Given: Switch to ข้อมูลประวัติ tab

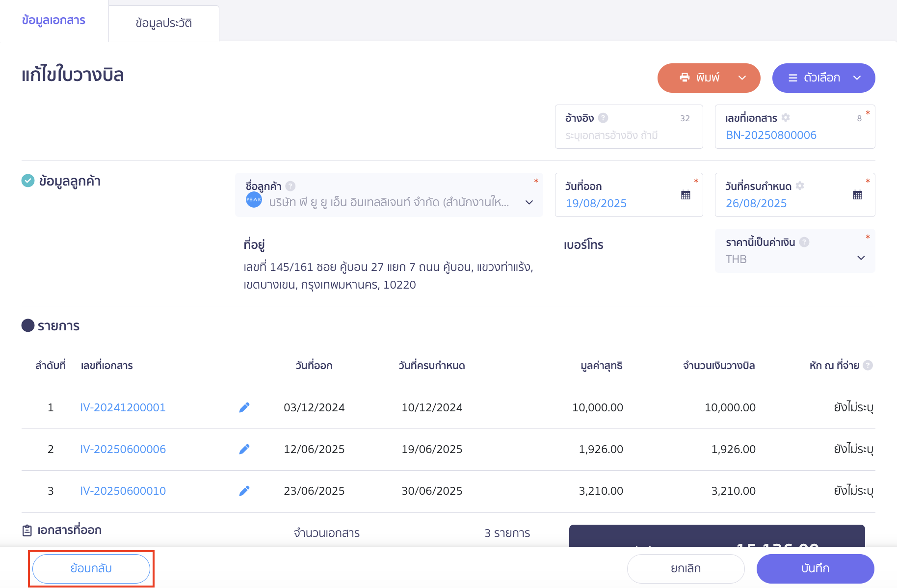Looking at the screenshot, I should click(x=163, y=23).
